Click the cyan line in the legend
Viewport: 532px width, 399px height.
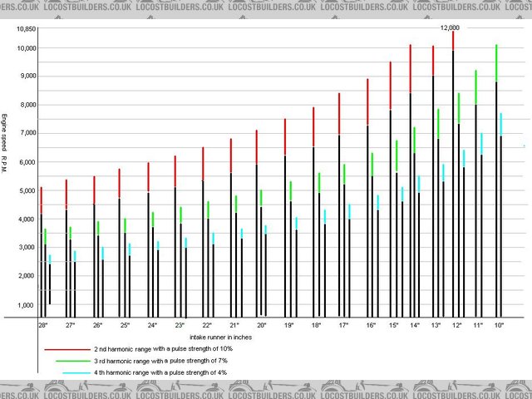(83, 372)
